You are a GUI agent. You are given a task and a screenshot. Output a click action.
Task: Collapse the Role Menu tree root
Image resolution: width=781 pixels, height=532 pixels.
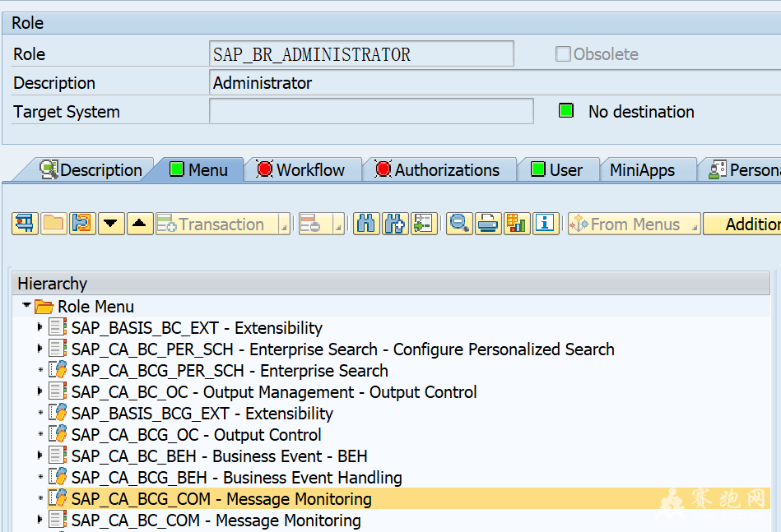click(x=26, y=304)
